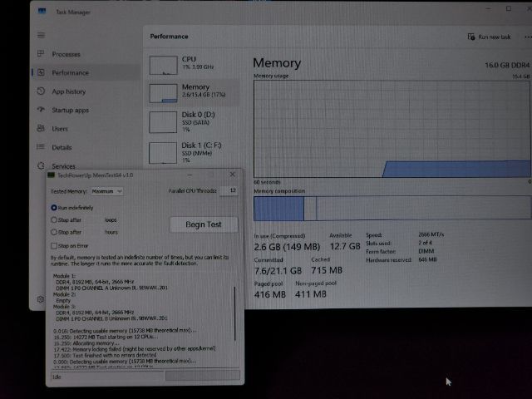Click the '411 MB' non-paged pool value

pos(310,293)
